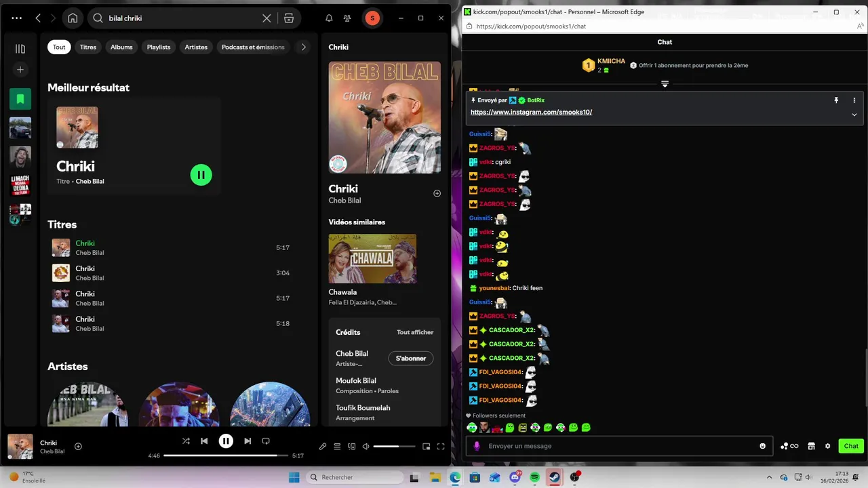Toggle shuffle in Spotify player
The image size is (868, 488).
coord(186,441)
